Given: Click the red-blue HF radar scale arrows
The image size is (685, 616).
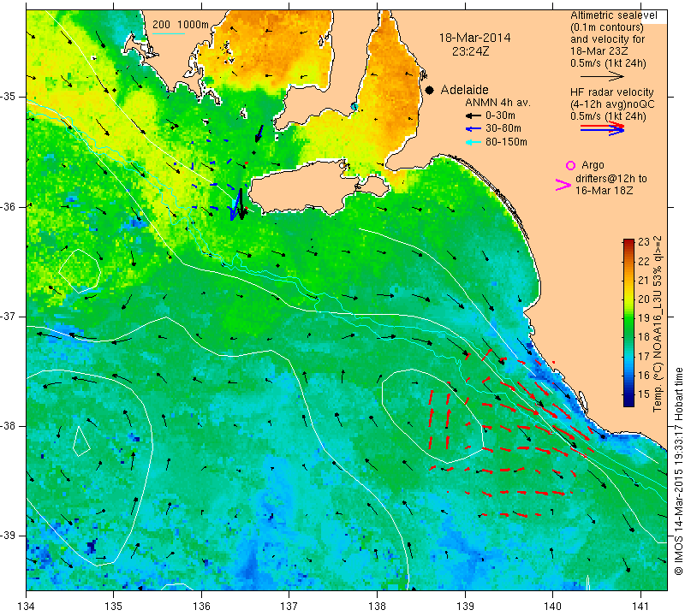Looking at the screenshot, I should (x=602, y=128).
